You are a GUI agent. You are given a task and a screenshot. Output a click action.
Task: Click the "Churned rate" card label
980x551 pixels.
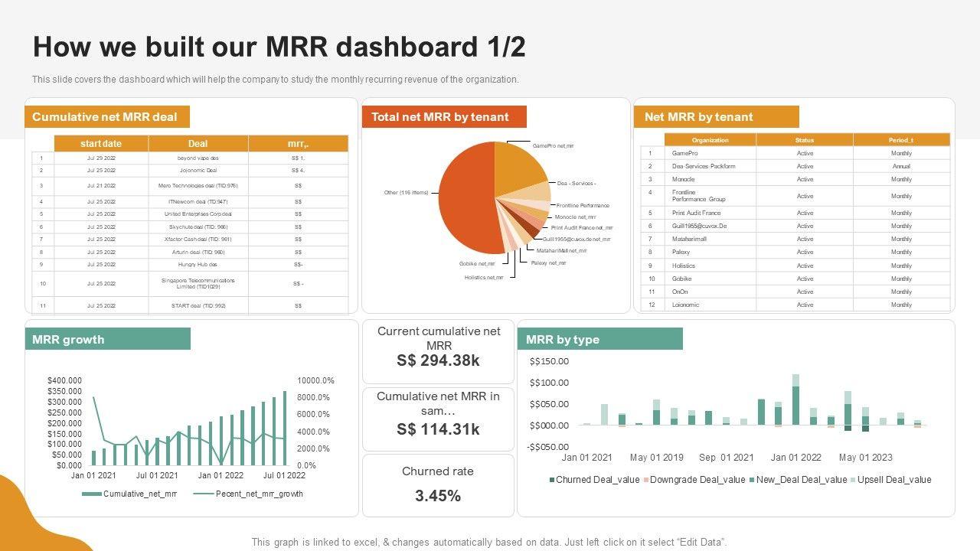(438, 471)
